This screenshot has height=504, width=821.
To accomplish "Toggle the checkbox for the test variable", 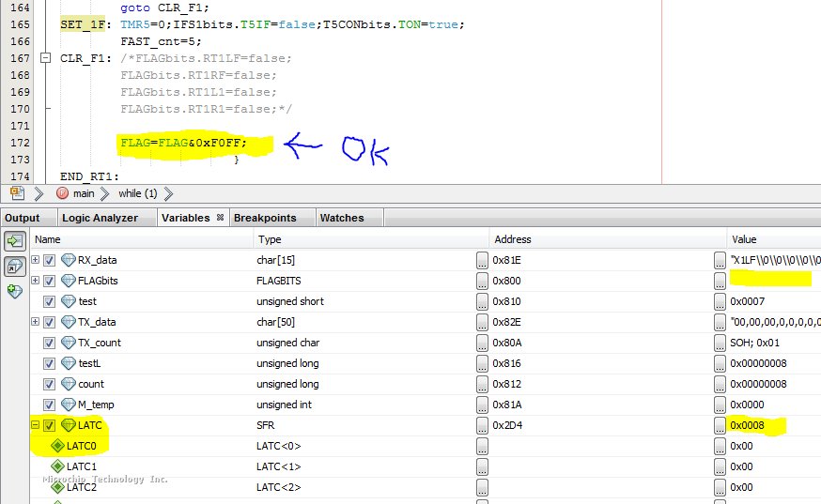I will (x=50, y=301).
